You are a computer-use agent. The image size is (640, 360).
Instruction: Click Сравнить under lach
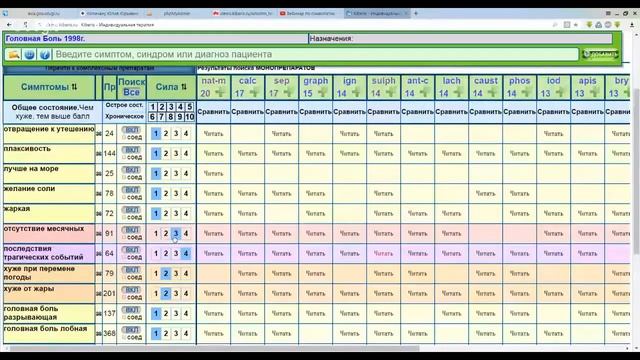coord(451,112)
